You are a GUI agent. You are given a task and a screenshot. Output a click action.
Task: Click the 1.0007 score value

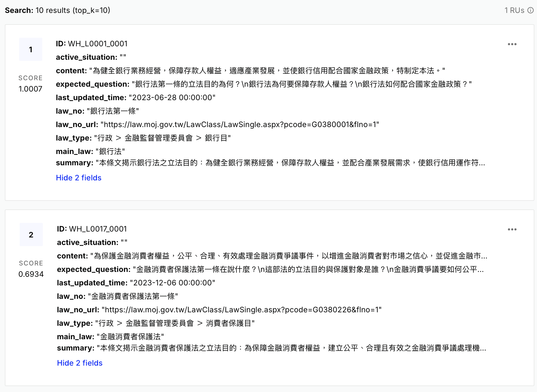[30, 89]
